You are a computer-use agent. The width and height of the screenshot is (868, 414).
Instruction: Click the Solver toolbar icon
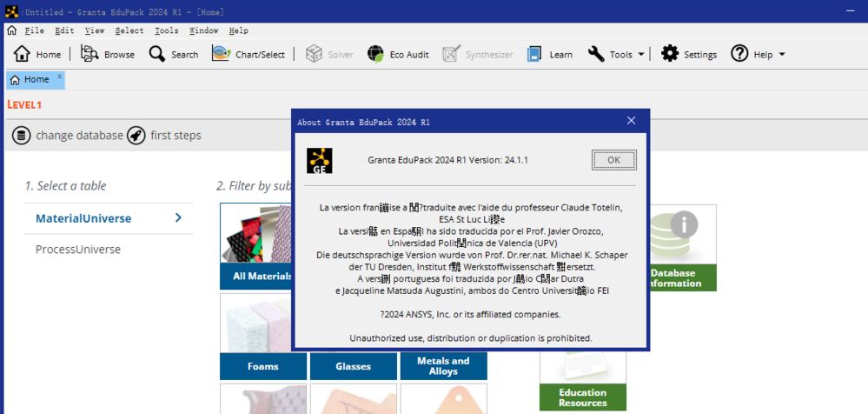314,54
